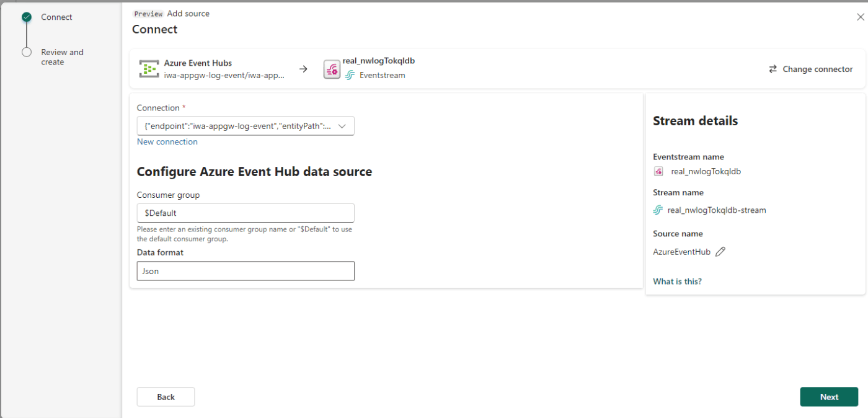Close the Add source dialog
The height and width of the screenshot is (418, 868).
coord(860,17)
